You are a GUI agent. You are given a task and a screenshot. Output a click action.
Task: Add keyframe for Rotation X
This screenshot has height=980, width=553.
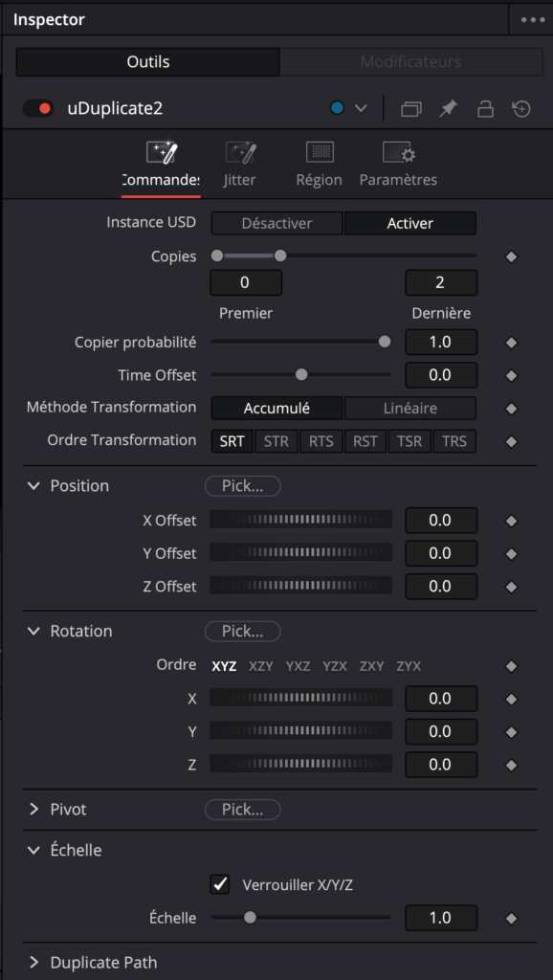(x=512, y=700)
